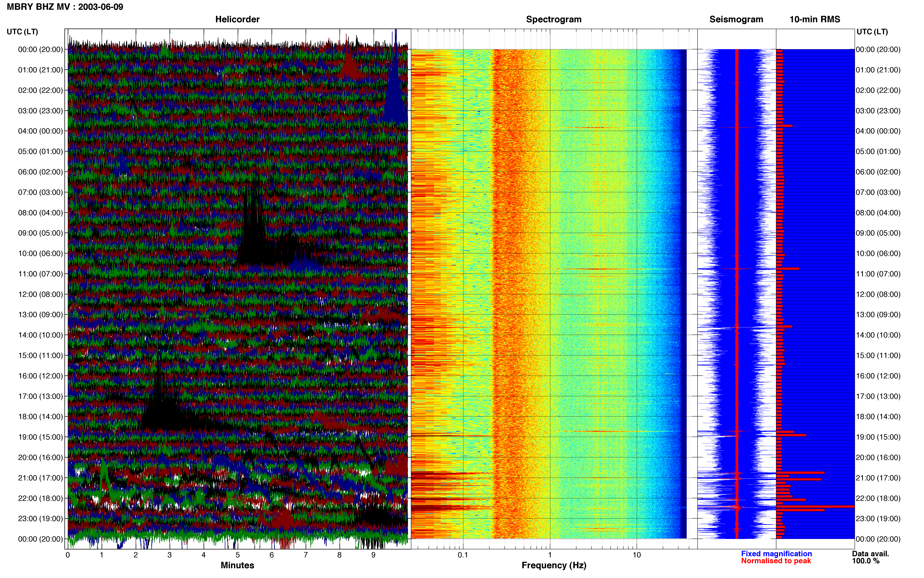Click minute tick '9' on Helicorder axis
This screenshot has height=578, width=924.
[373, 555]
